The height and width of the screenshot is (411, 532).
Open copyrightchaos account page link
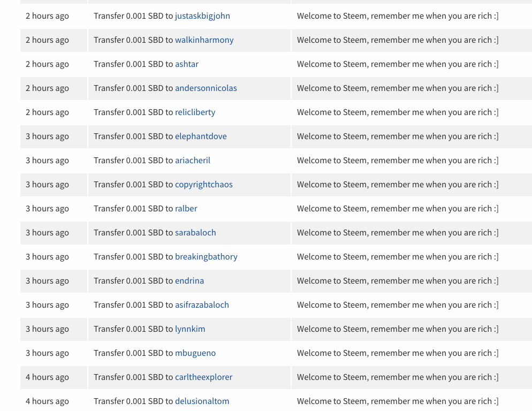(203, 185)
